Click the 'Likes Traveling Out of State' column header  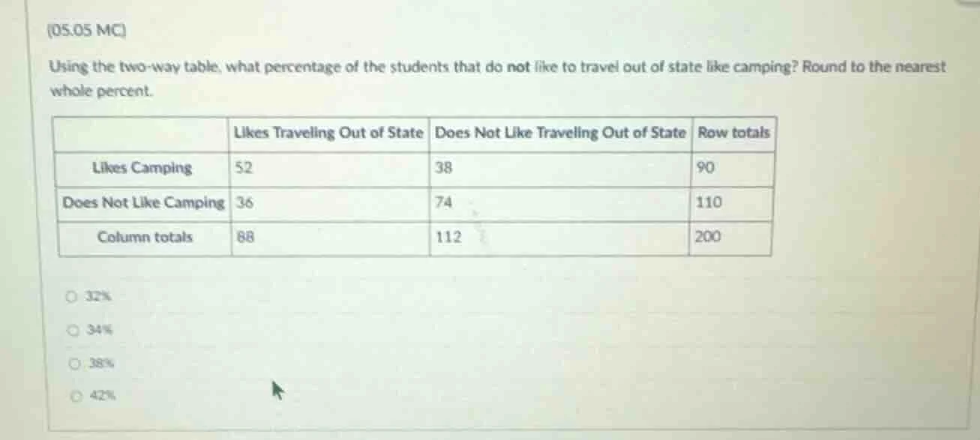pos(328,133)
